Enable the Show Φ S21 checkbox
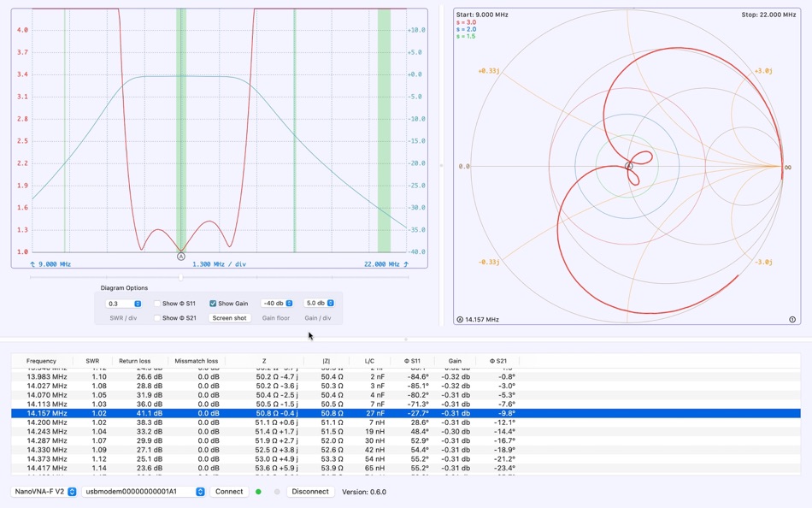This screenshot has width=812, height=508. (157, 318)
